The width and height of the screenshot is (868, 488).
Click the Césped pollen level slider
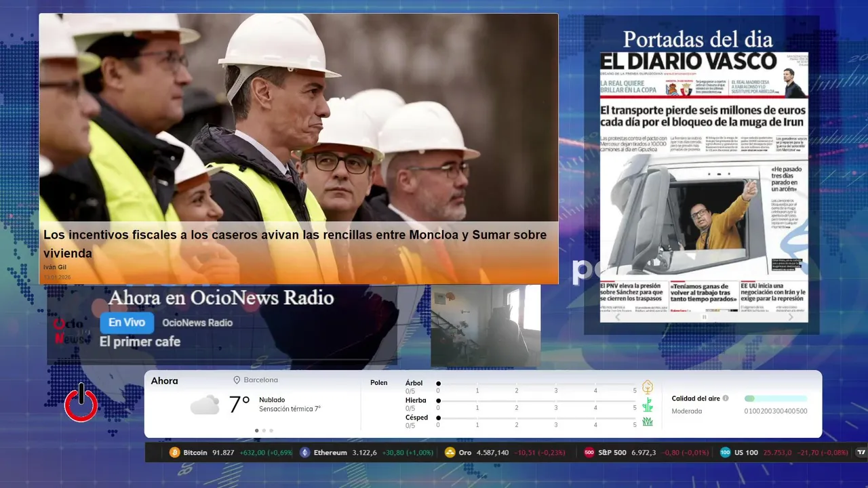[536, 419]
